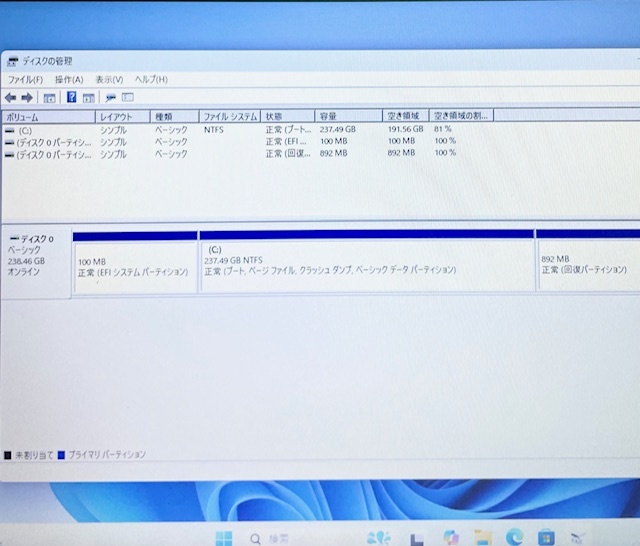Screen dimensions: 640x546
Task: Open the 表示(V) menu
Action: coord(109,80)
